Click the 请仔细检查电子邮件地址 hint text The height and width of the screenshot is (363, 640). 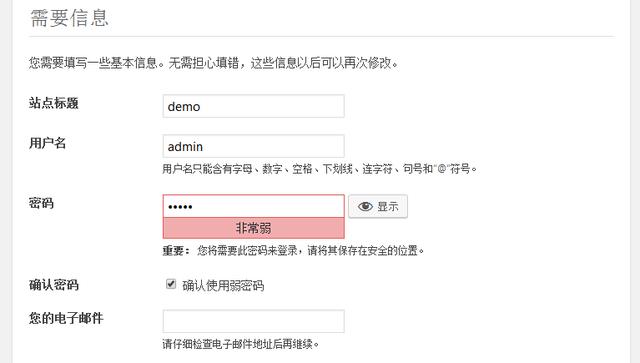point(240,344)
